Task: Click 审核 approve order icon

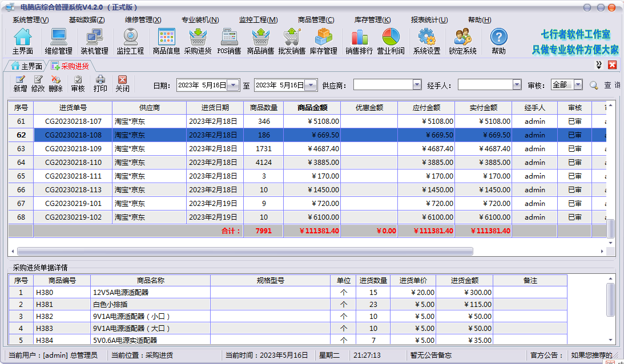Action: (78, 84)
